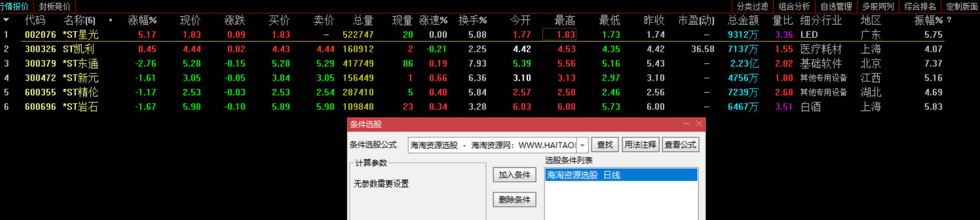Sort by the 涨幅% column header
Viewport: 980px width, 220px height.
click(142, 20)
